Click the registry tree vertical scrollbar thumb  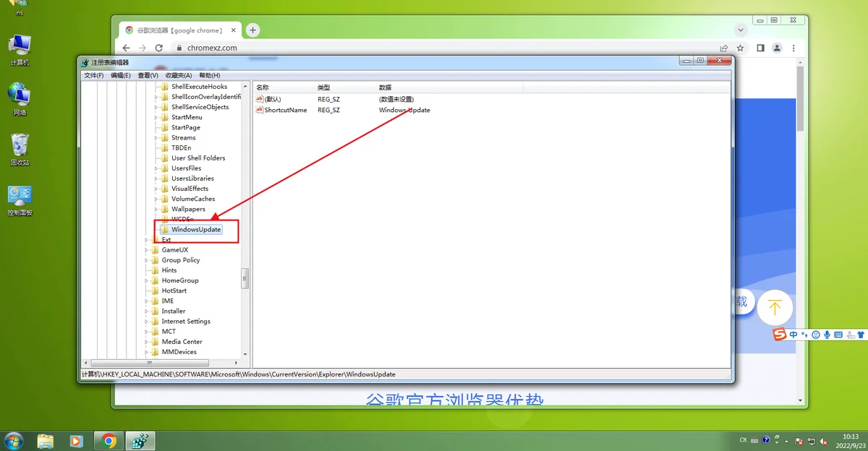245,278
